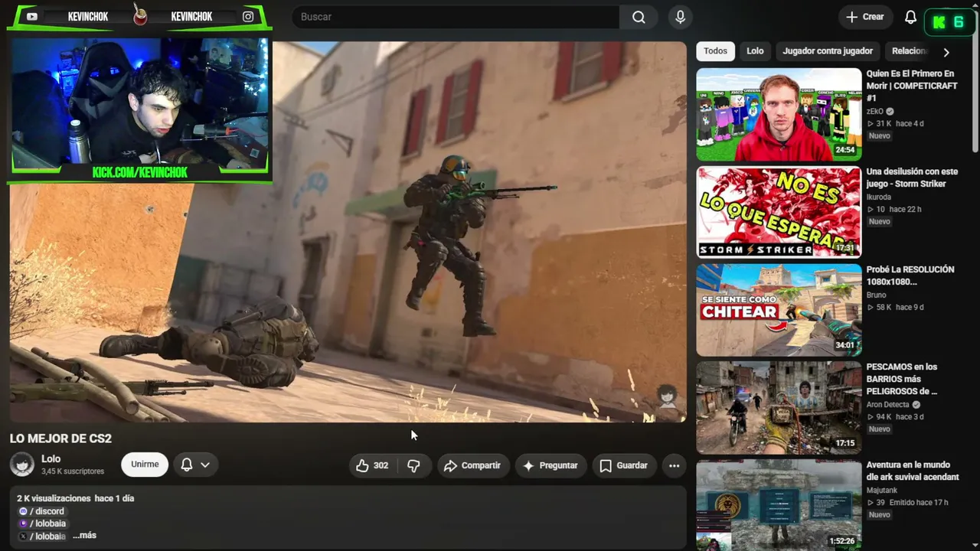Select the Jugador contra jugador chip
This screenshot has width=980, height=551.
pos(828,51)
